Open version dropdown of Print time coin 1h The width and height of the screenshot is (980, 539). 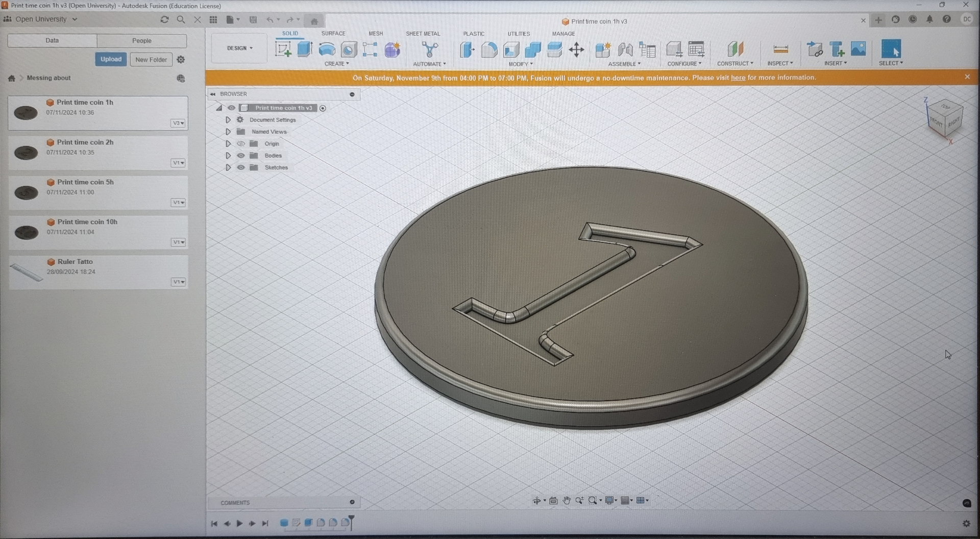coord(178,123)
